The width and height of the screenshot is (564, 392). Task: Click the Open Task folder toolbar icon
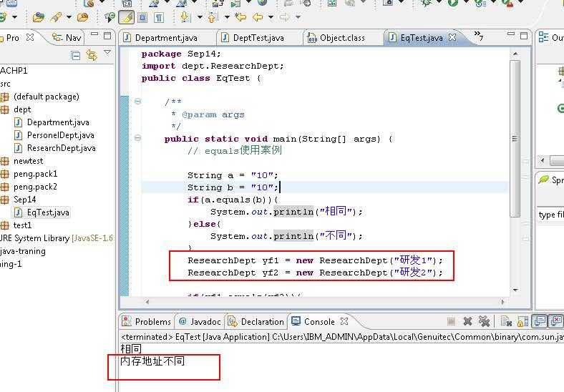pyautogui.click(x=83, y=17)
